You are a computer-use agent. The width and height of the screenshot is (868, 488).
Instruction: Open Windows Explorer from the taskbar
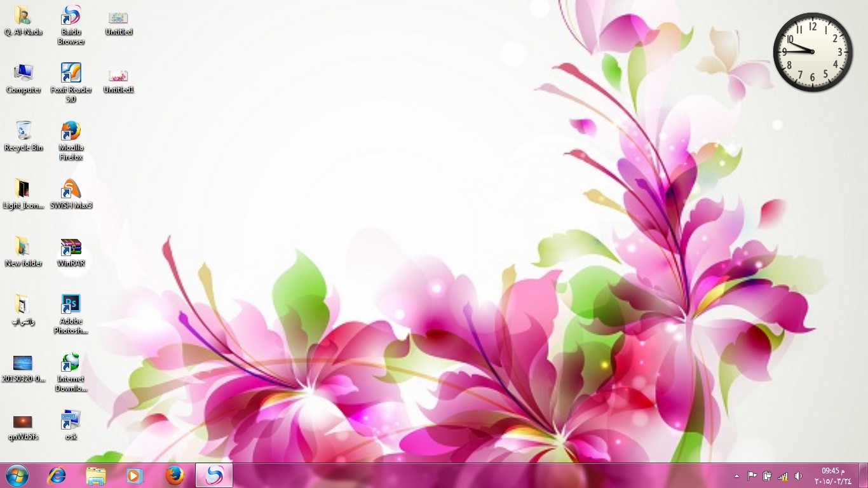click(96, 475)
